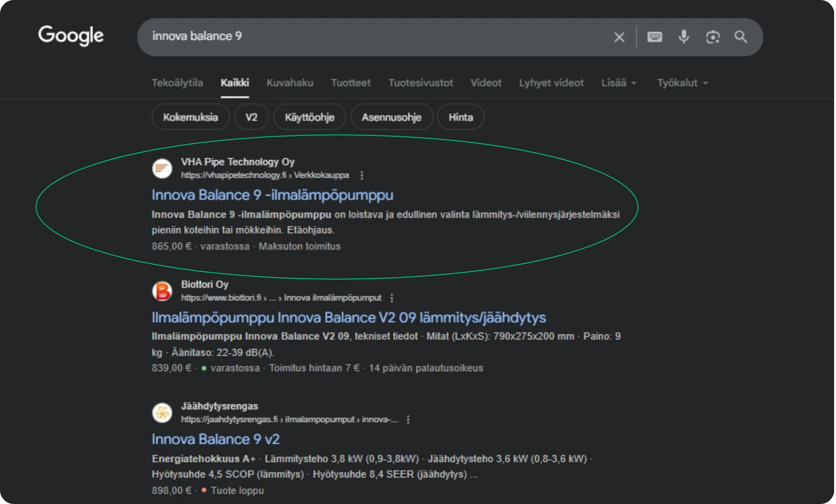Click in the search input field
The image size is (836, 504).
coord(374,36)
